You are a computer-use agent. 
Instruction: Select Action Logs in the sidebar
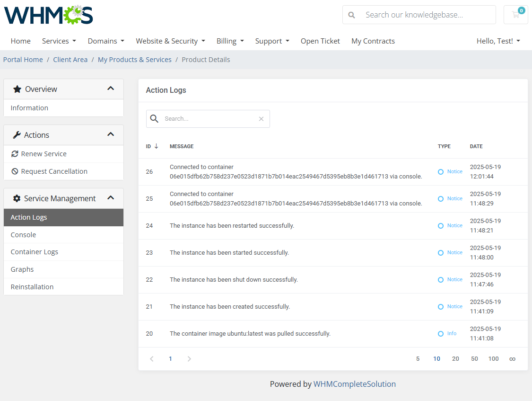63,217
